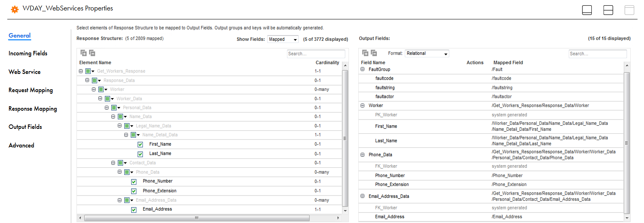Toggle green selection box for Legal_Name_Data
The image size is (644, 223).
(x=127, y=126)
